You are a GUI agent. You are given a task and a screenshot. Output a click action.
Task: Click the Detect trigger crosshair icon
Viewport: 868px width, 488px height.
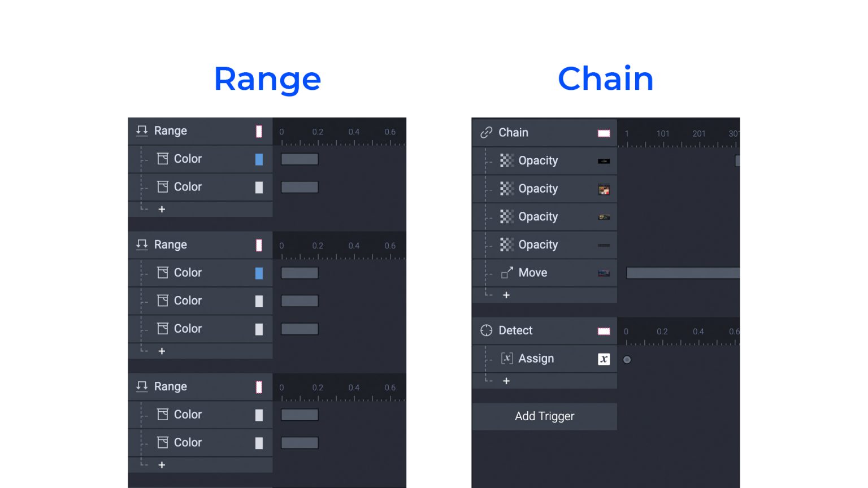point(486,330)
